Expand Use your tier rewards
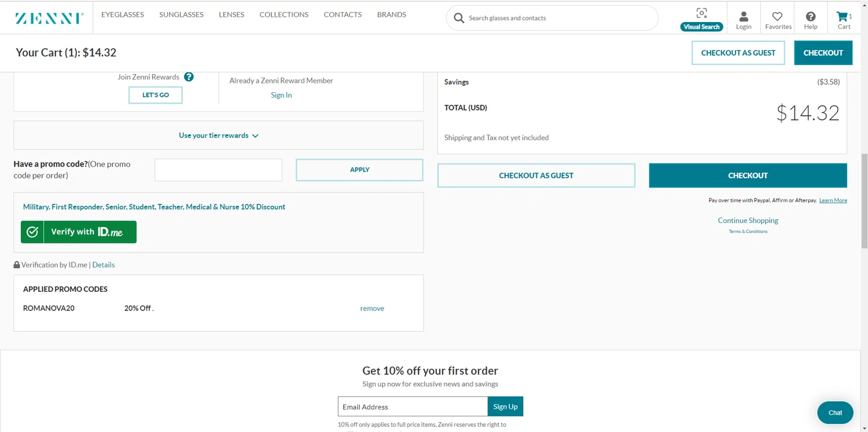The width and height of the screenshot is (868, 432). [x=219, y=136]
